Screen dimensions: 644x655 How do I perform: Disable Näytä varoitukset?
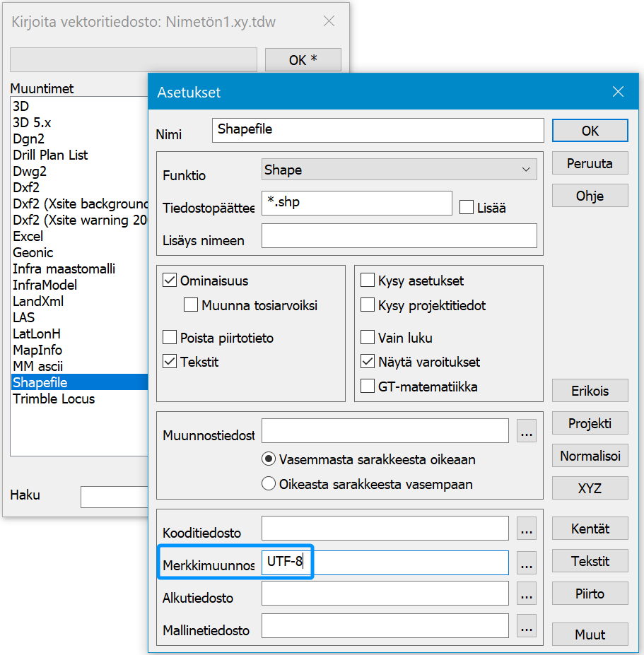pos(367,360)
